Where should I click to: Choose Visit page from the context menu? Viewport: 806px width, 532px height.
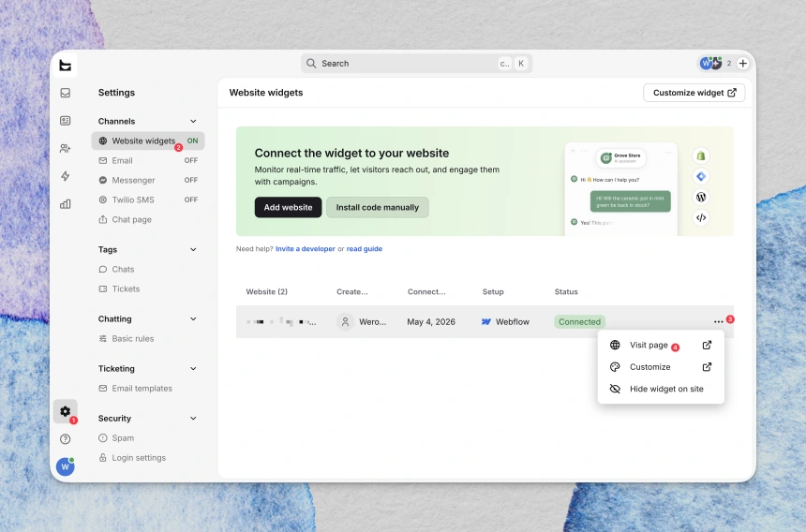[661, 345]
